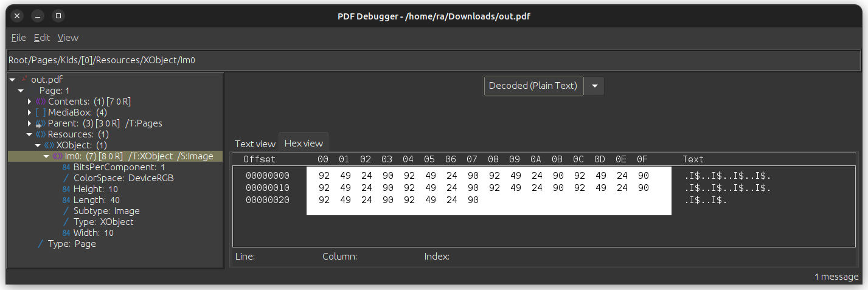Click the MediaBox array bracket icon
This screenshot has height=290, width=868.
tap(41, 112)
